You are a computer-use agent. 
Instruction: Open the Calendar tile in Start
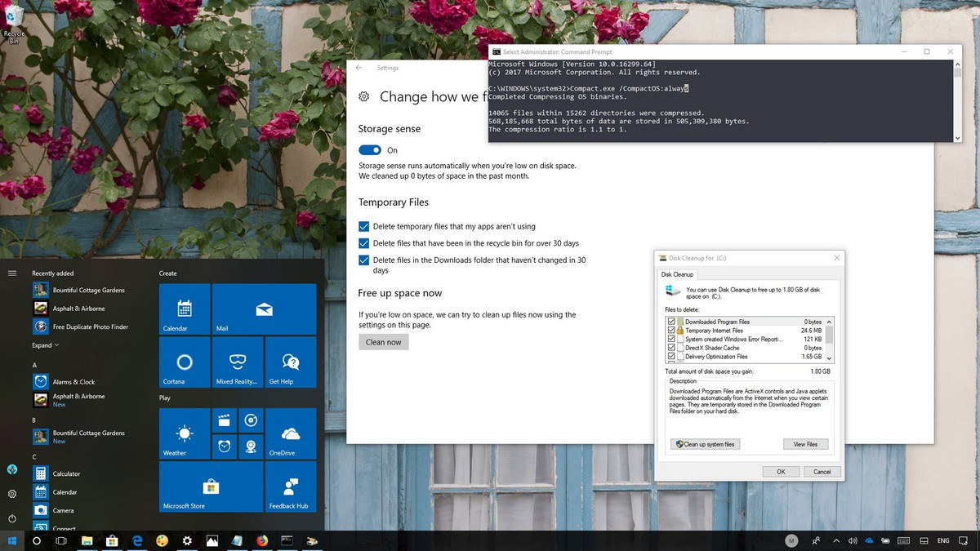185,309
